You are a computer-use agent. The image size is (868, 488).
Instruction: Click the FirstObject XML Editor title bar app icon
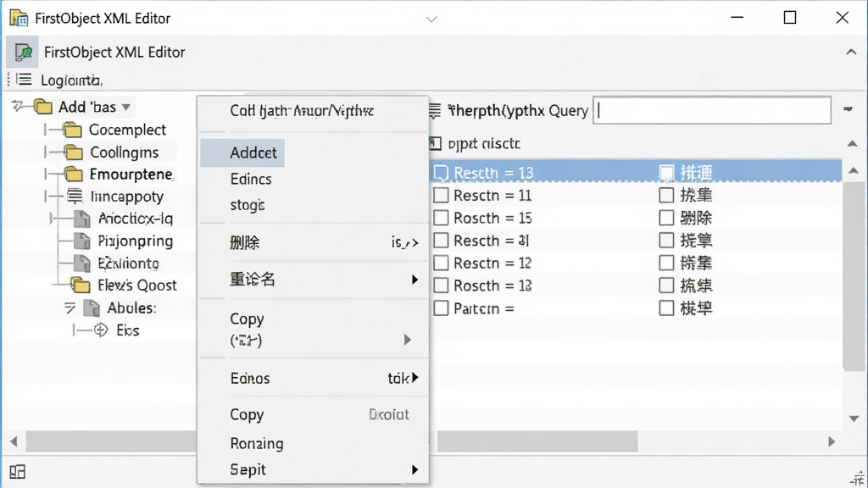(x=19, y=19)
